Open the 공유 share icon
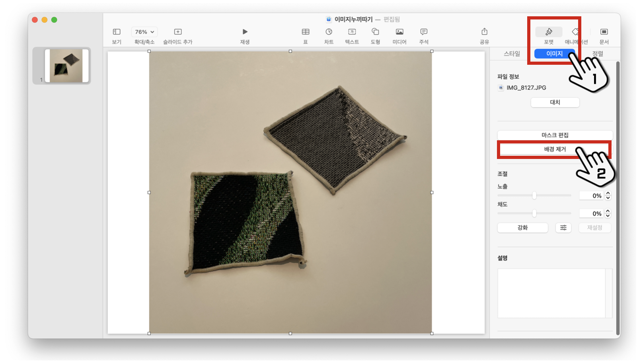The height and width of the screenshot is (364, 639). (x=484, y=32)
